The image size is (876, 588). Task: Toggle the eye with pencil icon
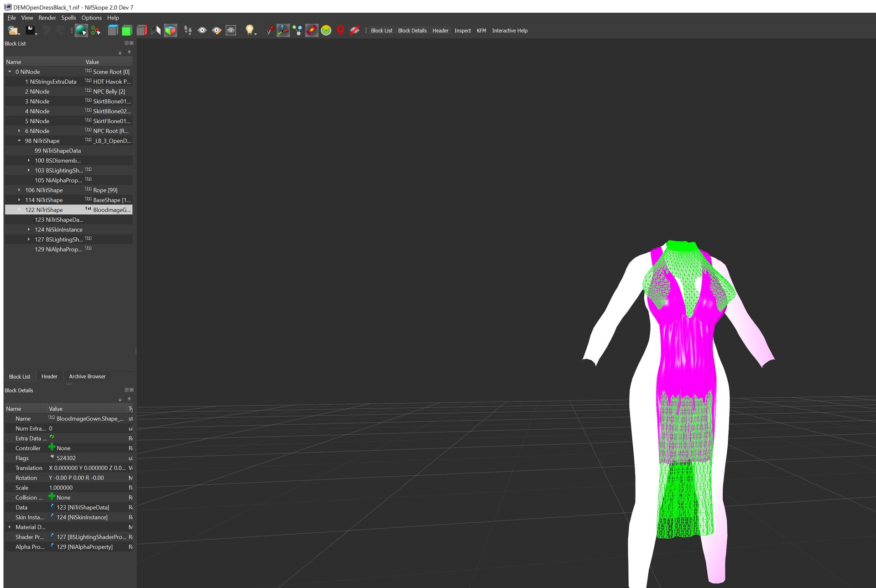(x=217, y=31)
